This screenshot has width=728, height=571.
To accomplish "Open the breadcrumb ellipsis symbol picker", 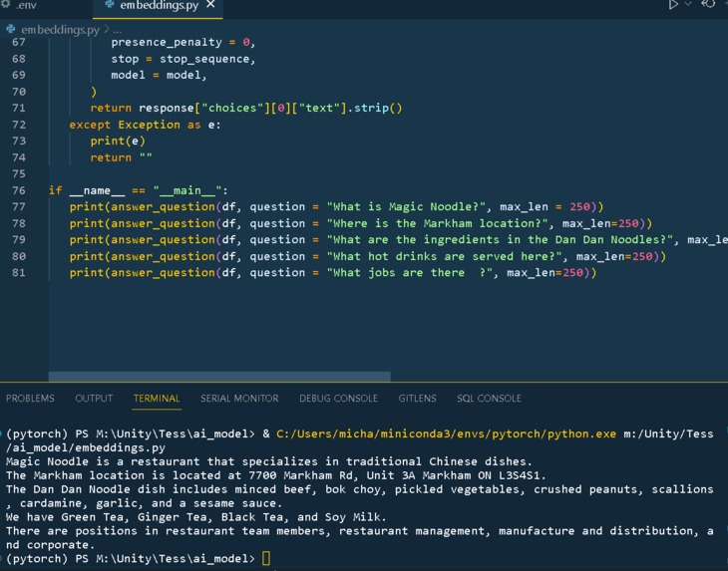I will [x=117, y=30].
